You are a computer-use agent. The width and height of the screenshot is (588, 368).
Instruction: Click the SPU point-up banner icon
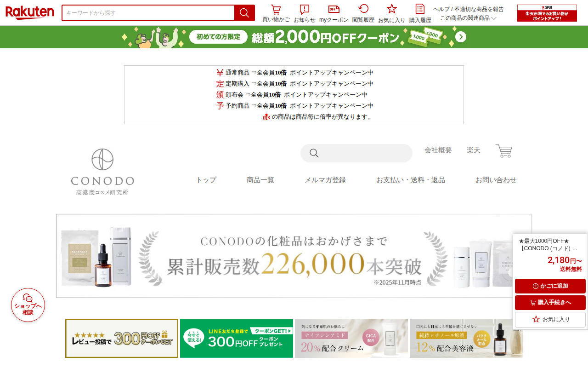point(547,13)
